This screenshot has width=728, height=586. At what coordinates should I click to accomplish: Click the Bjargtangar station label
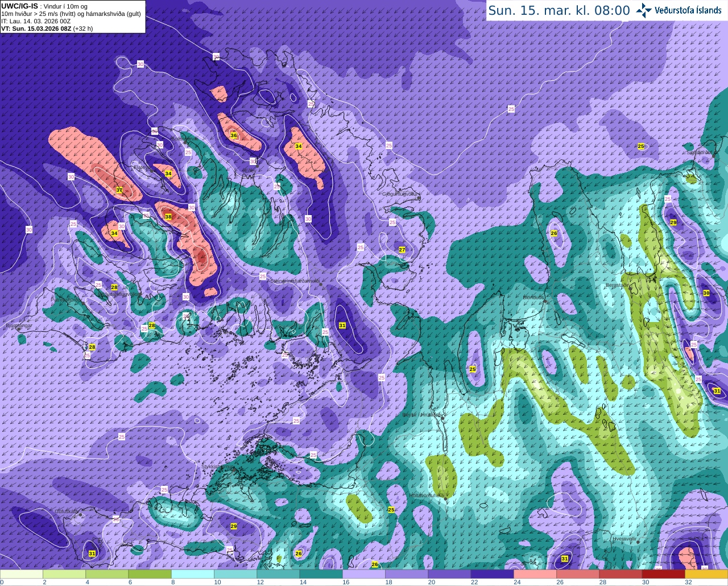click(19, 327)
